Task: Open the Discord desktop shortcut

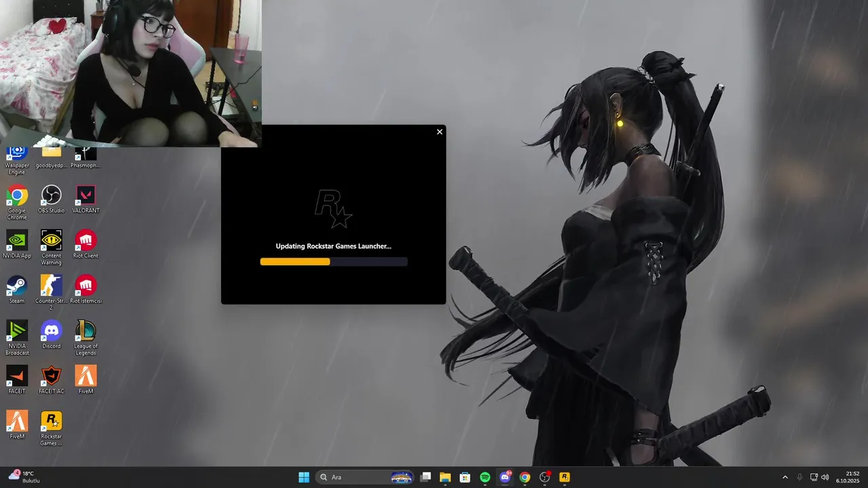Action: [x=52, y=335]
